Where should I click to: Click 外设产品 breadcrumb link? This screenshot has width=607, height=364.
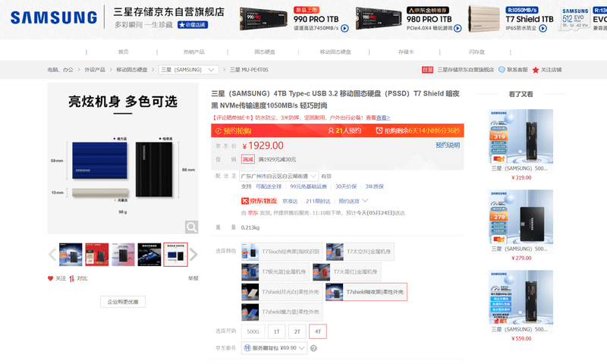(x=94, y=70)
